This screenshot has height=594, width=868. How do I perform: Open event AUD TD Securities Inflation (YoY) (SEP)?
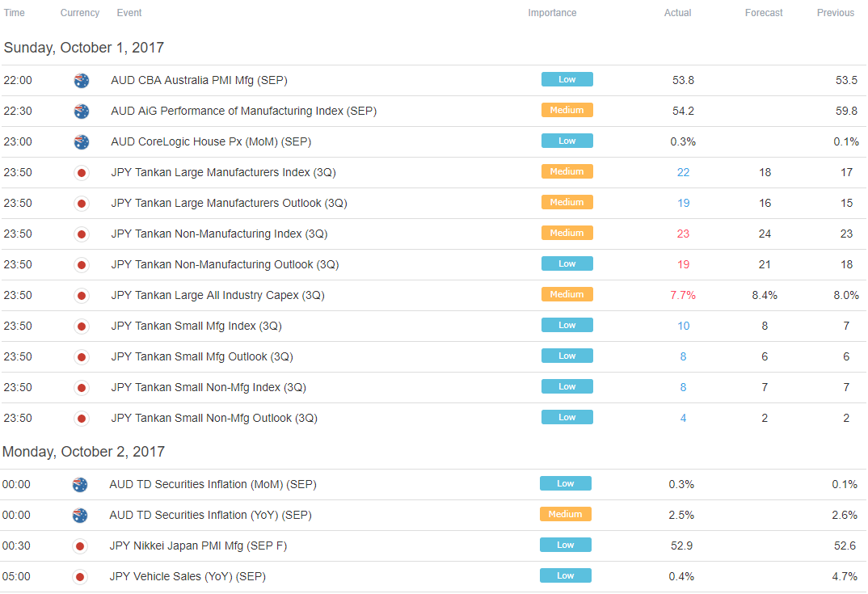210,516
